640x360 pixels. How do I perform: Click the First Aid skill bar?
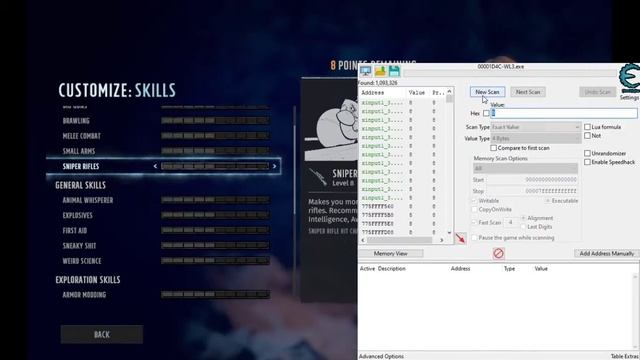tap(215, 230)
